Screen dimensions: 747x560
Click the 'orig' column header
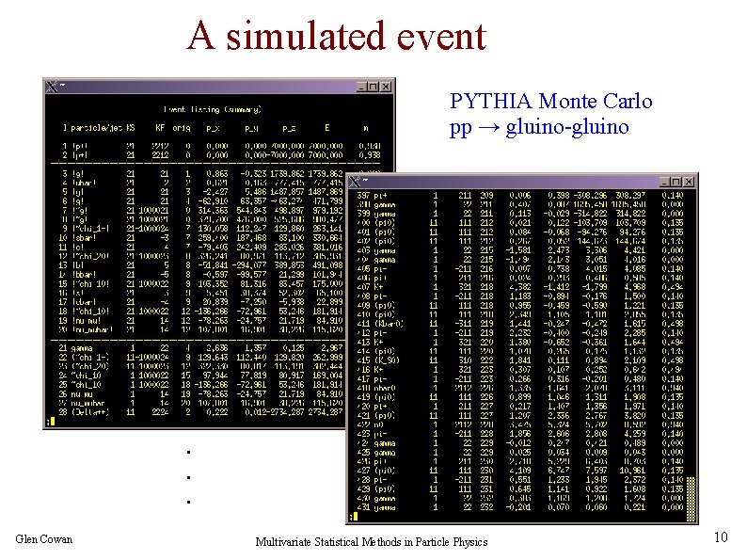tap(181, 128)
